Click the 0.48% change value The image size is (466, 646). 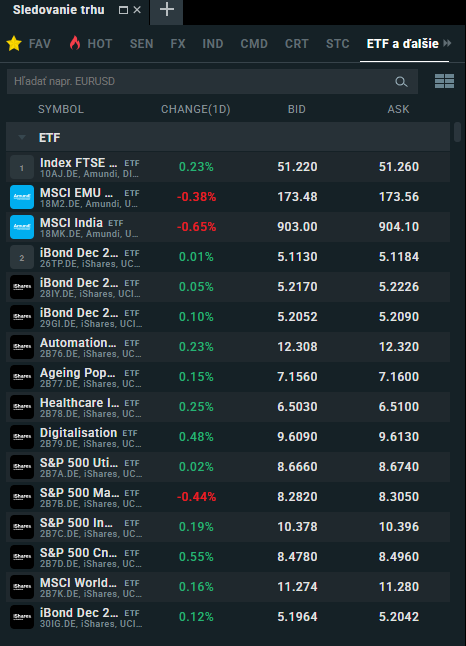(x=196, y=437)
